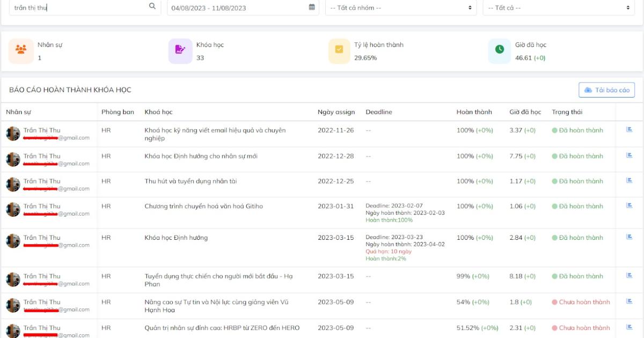Expand the "Tất cả nhóm" dropdown
Screen dimensions: 644x338
tap(400, 8)
